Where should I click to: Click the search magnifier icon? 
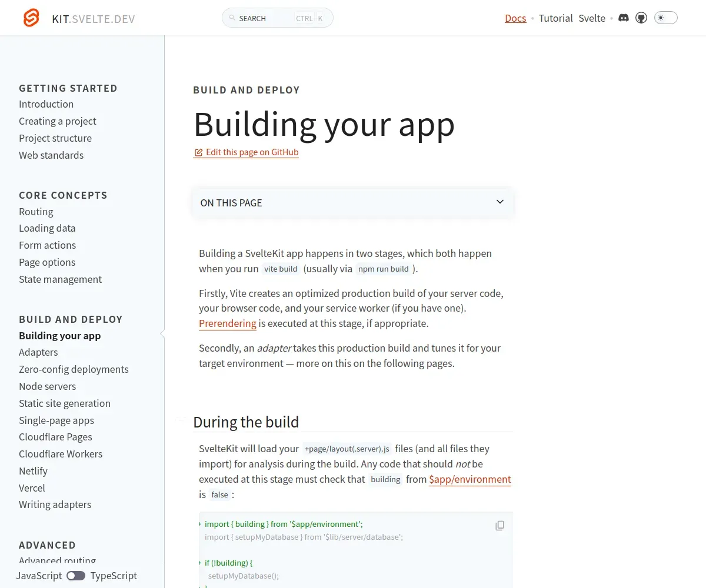click(232, 18)
